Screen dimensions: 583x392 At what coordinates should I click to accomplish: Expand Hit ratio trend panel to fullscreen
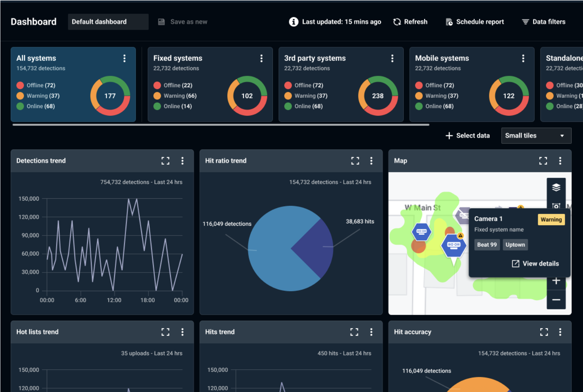point(355,161)
